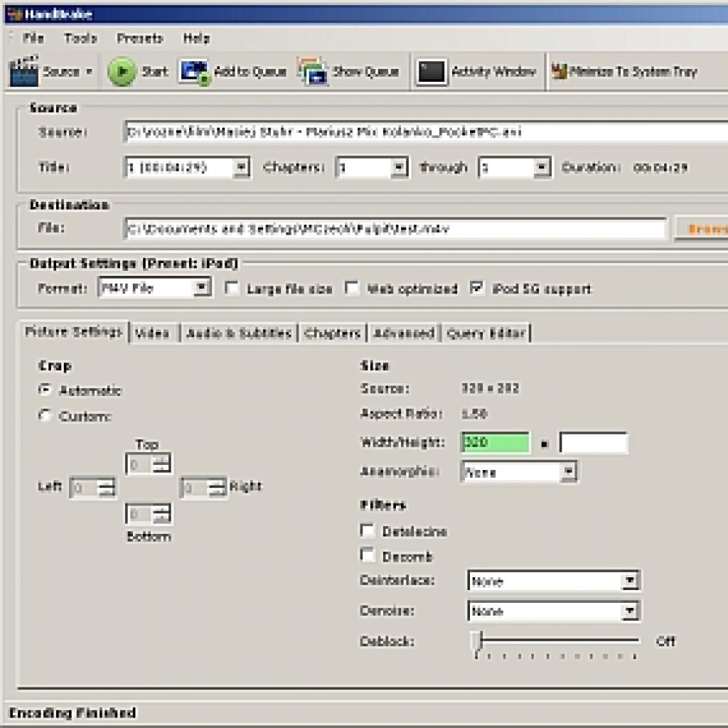The width and height of the screenshot is (728, 728).
Task: Switch to the Chapters tab
Action: [x=332, y=333]
